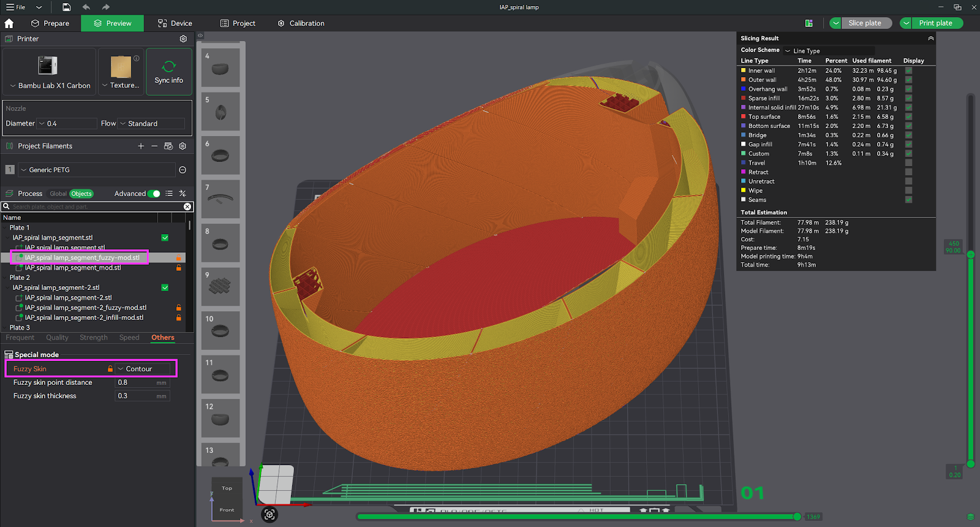Toggle the IAP_spiral lamp_segment.stl checkbox
The height and width of the screenshot is (527, 980).
point(165,238)
